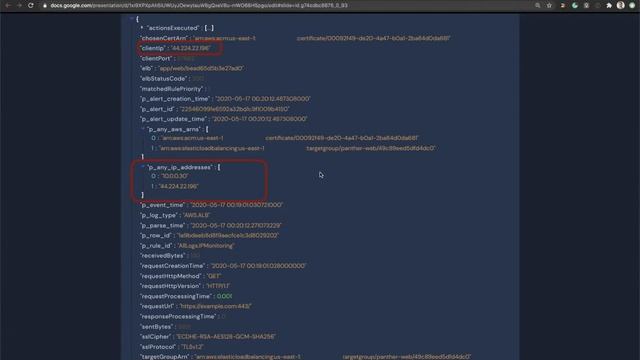This screenshot has width=640, height=360.
Task: Click the "GET" HTTP method value
Action: click(214, 276)
